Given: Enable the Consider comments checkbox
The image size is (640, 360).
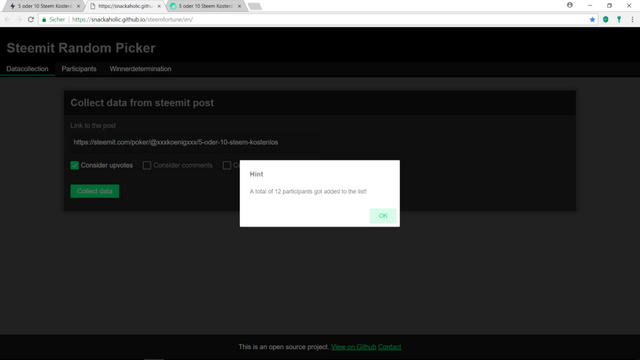Looking at the screenshot, I should 147,165.
